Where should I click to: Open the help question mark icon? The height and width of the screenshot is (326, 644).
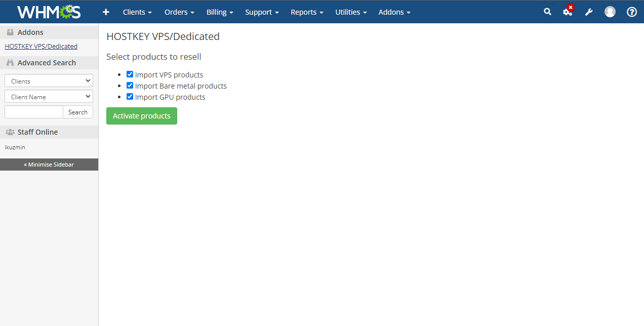pyautogui.click(x=631, y=12)
